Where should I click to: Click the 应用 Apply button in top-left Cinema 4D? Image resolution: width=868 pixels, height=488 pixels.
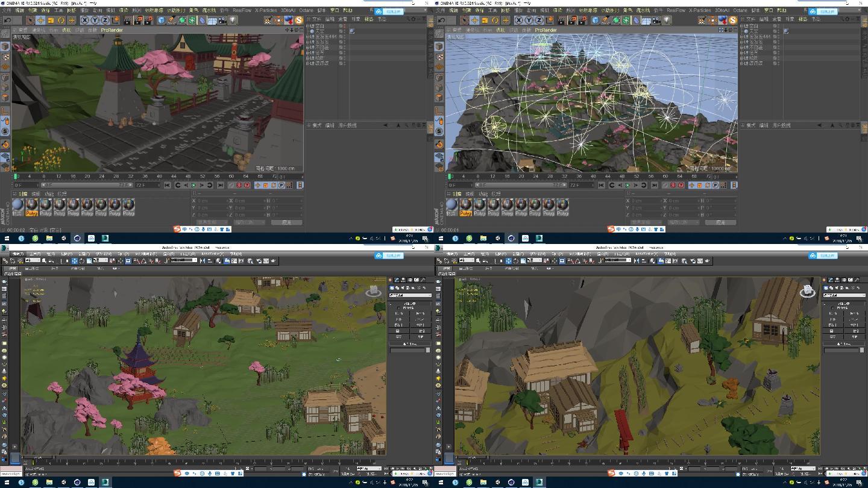pyautogui.click(x=287, y=222)
